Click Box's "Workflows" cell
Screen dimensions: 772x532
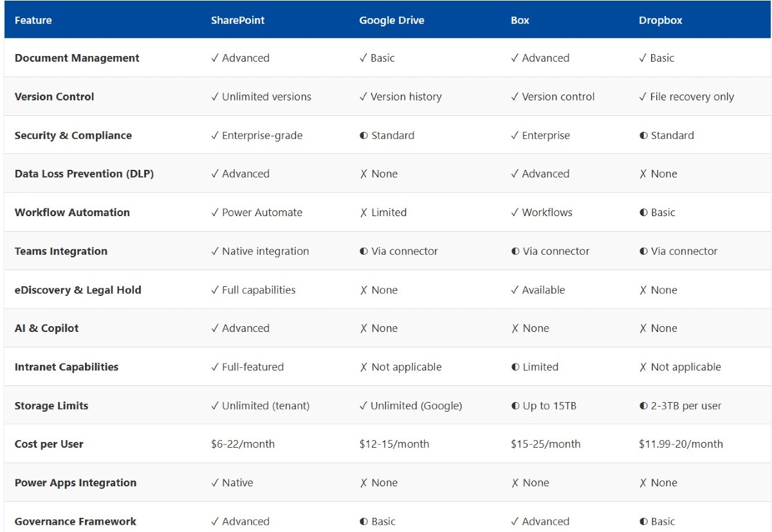542,212
